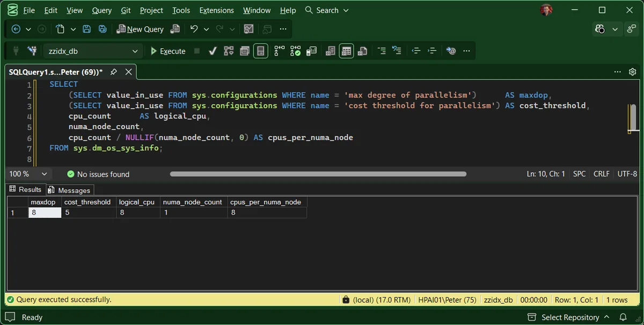Open the 100 % zoom dropdown

point(28,174)
